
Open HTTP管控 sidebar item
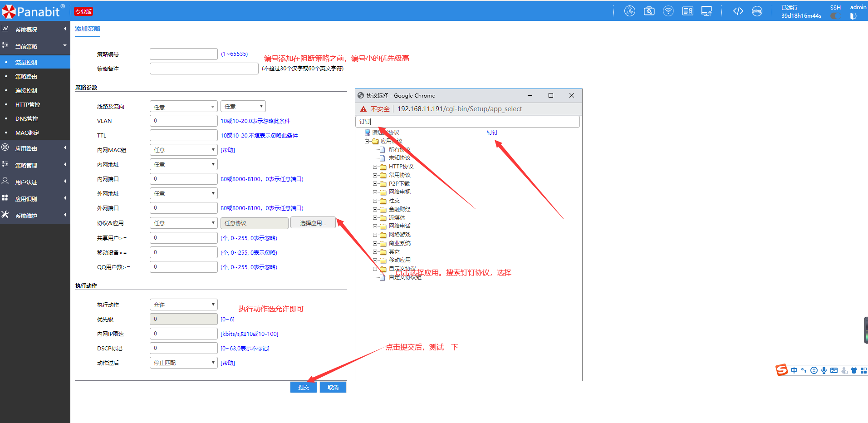[x=35, y=104]
